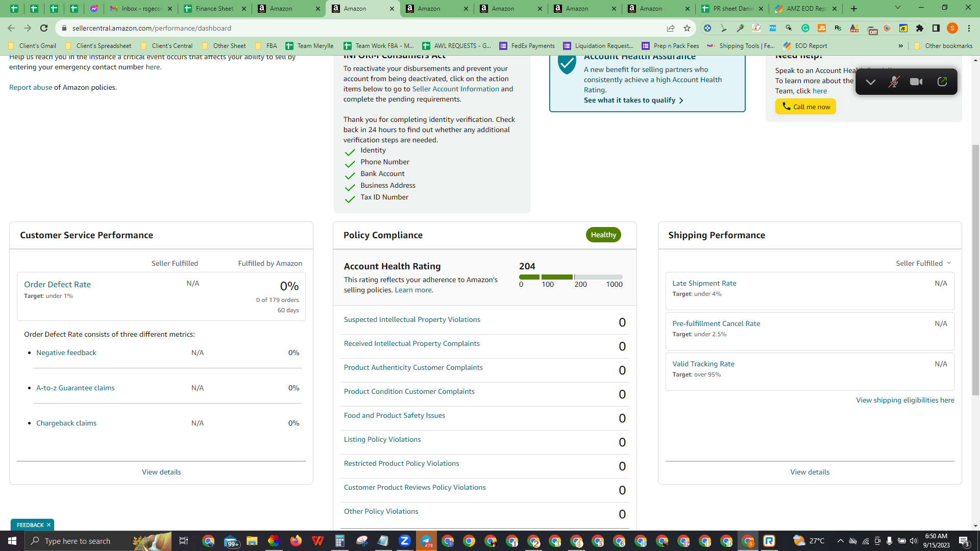
Task: Open the Windows Start menu
Action: click(12, 541)
